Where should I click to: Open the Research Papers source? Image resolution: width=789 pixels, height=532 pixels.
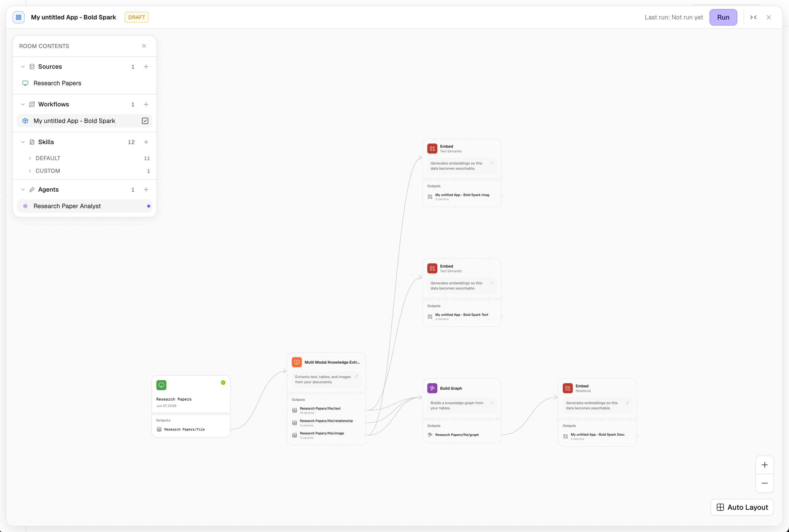pyautogui.click(x=84, y=83)
